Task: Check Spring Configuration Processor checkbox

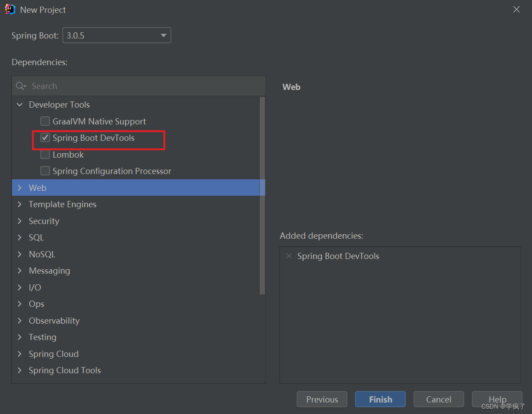Action: pos(45,171)
